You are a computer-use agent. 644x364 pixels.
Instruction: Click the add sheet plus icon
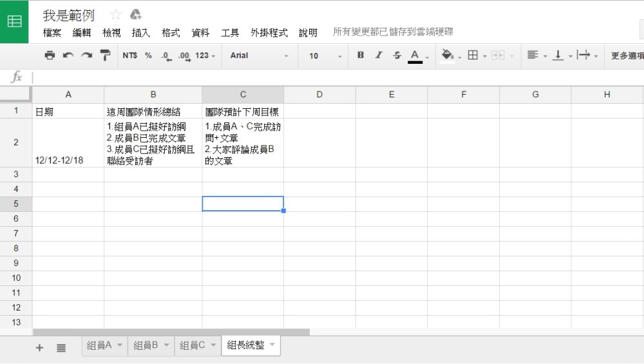39,347
